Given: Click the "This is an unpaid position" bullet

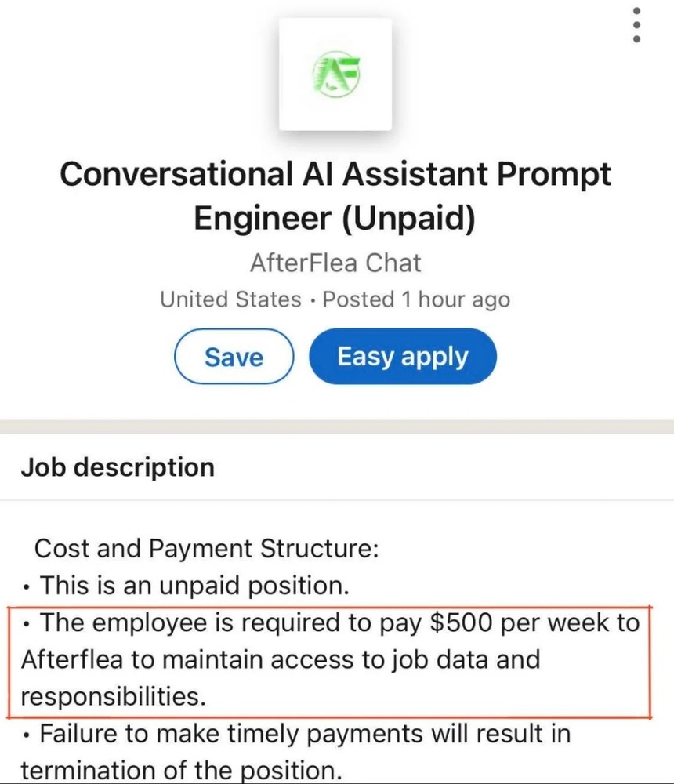Looking at the screenshot, I should coord(193,585).
